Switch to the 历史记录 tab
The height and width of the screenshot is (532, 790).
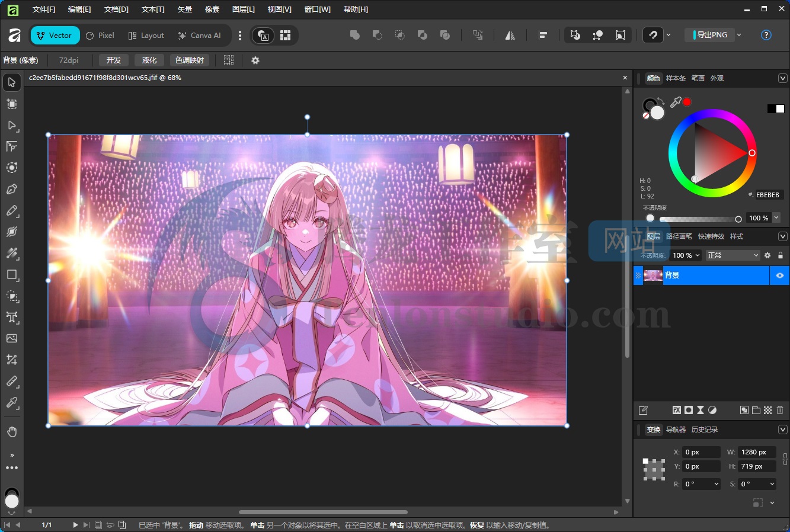(704, 430)
